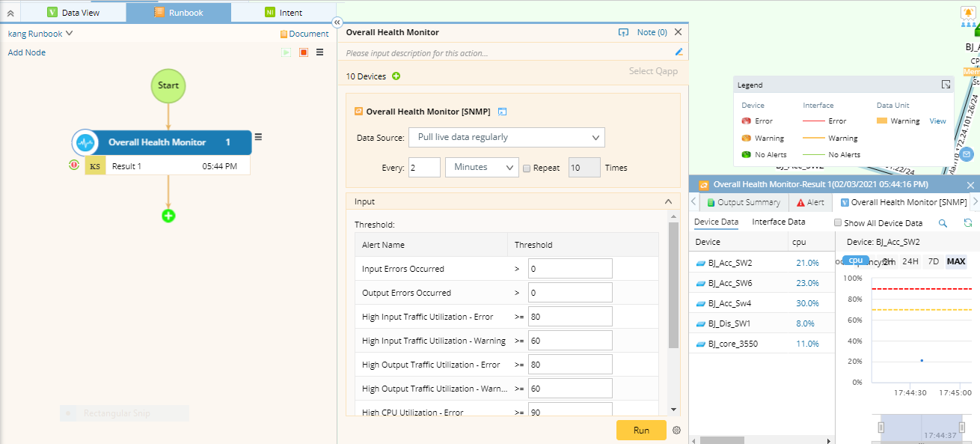Collapse the Input section
980x444 pixels.
668,201
